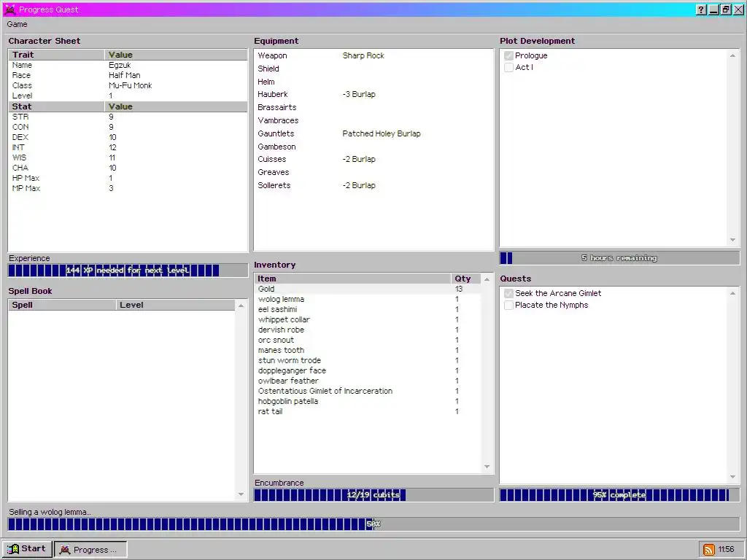Click the Quests list scroll up arrow
The height and width of the screenshot is (560, 747).
[732, 293]
